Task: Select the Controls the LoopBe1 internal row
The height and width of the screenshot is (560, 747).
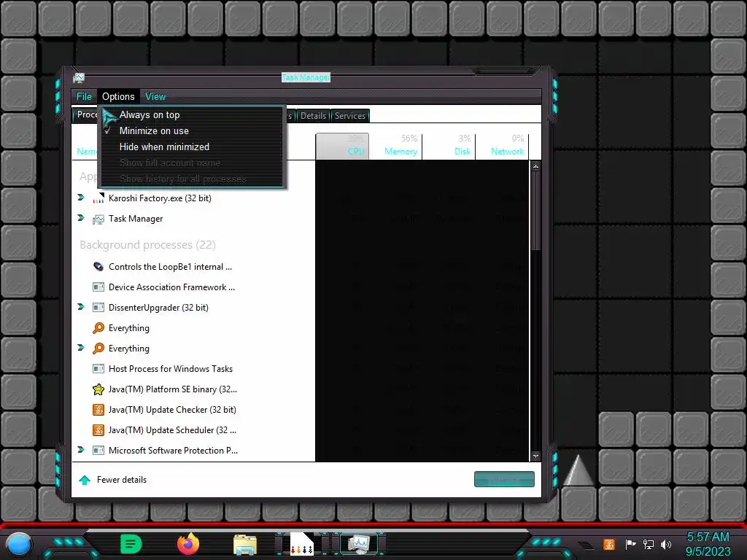Action: [x=300, y=267]
